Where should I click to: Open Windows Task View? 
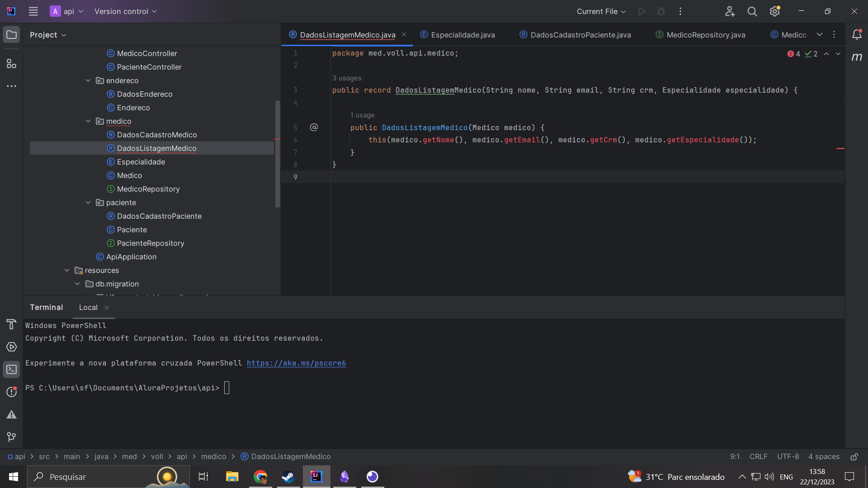pyautogui.click(x=203, y=477)
